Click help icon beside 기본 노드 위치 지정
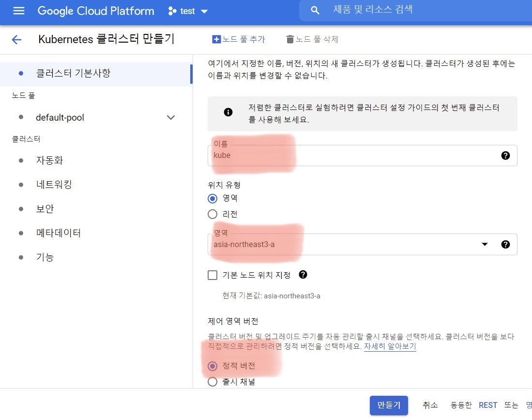 point(303,274)
